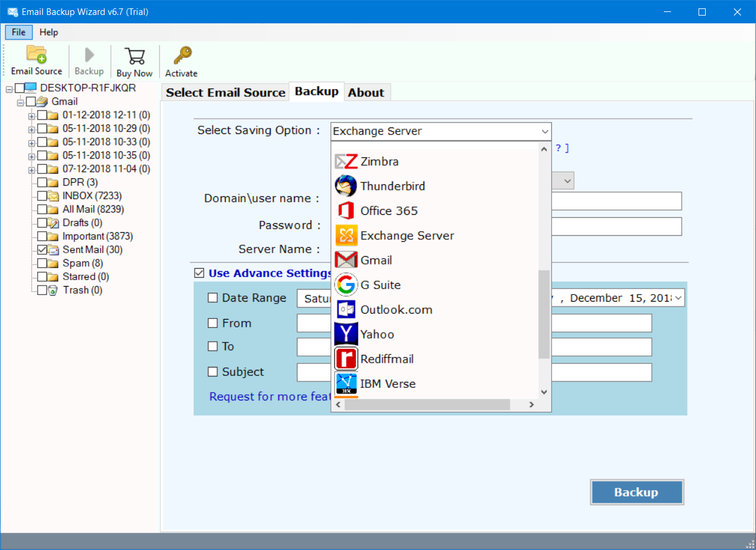Open the Select Saving Option dropdown arrow
This screenshot has height=550, width=756.
point(545,131)
